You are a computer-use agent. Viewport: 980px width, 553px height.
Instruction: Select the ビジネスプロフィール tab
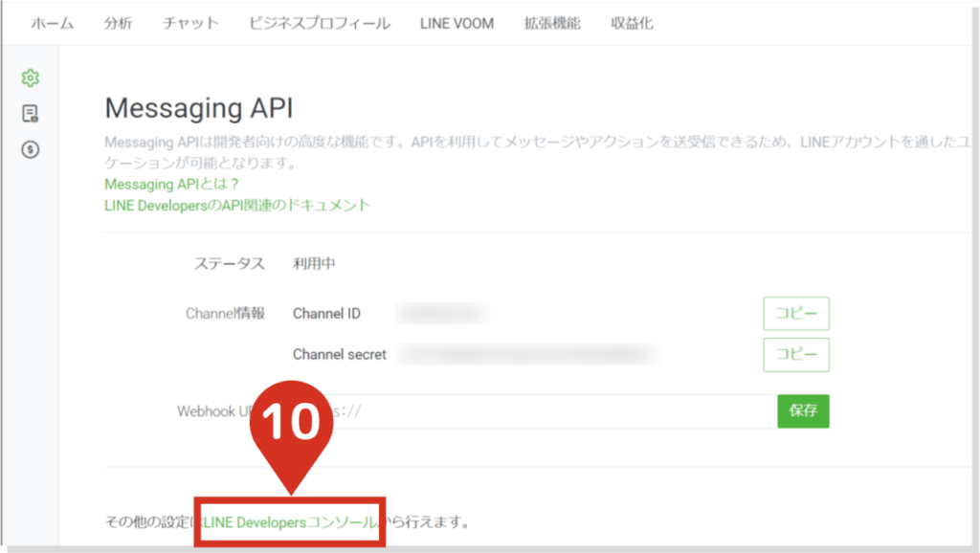[319, 23]
